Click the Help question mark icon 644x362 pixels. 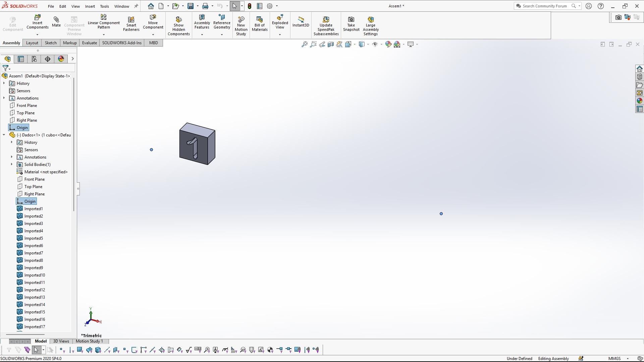coord(601,6)
